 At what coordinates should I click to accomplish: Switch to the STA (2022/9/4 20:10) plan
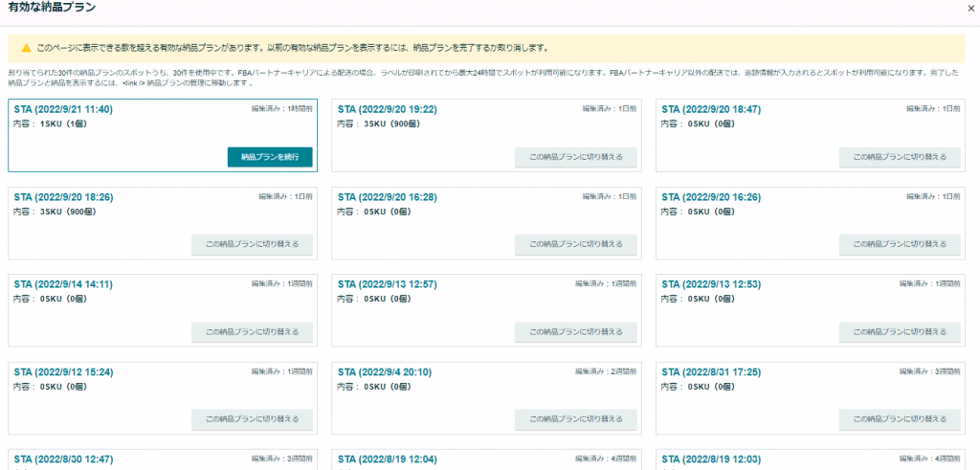(x=575, y=419)
